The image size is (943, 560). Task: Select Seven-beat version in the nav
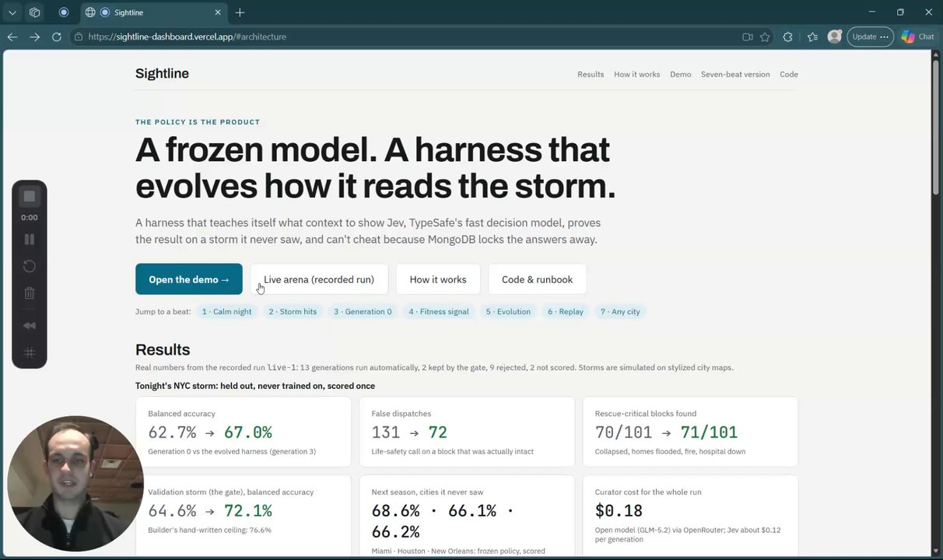[735, 75]
